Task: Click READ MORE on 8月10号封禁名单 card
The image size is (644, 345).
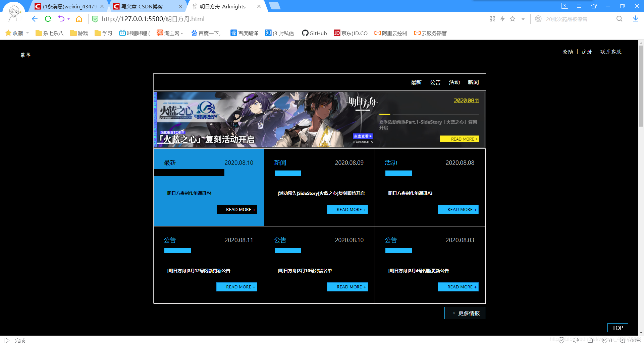Action: tap(347, 287)
